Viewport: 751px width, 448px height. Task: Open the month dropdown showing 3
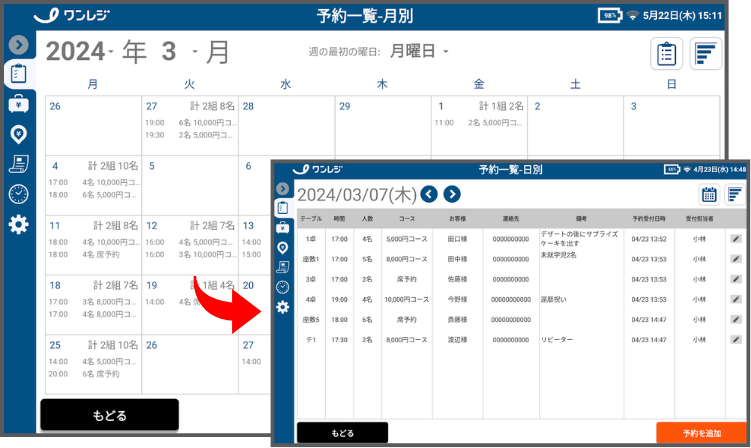[179, 51]
